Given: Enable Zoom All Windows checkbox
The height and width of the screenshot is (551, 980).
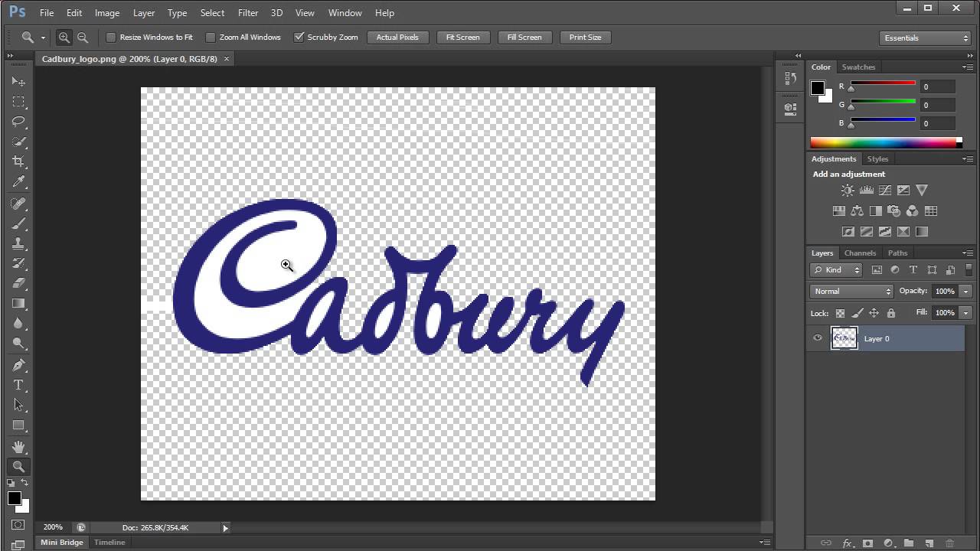Looking at the screenshot, I should (211, 37).
